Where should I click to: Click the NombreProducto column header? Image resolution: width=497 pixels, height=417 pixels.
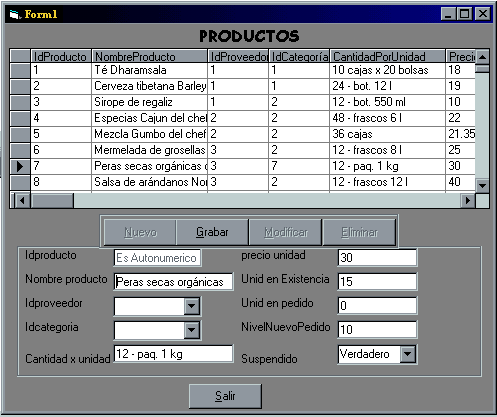point(150,57)
